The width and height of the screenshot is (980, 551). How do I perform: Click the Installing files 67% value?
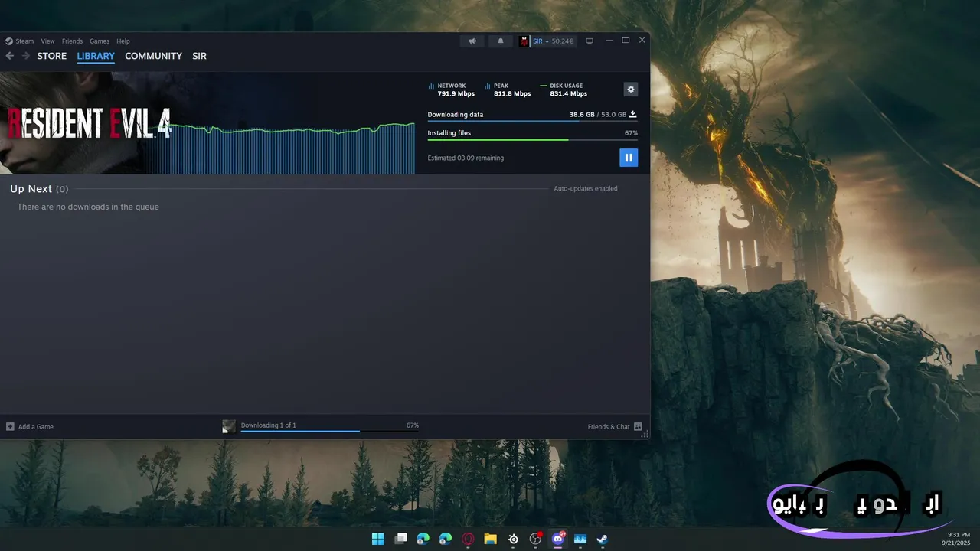pos(631,133)
